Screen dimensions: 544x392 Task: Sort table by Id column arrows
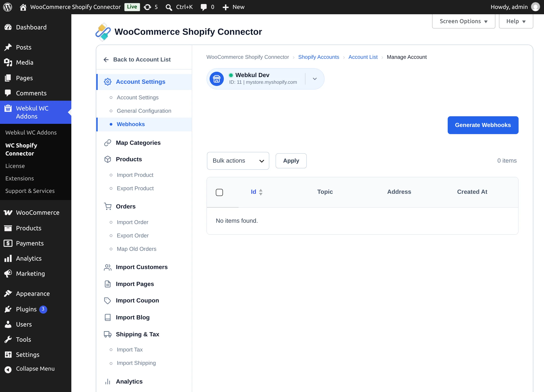click(x=261, y=192)
